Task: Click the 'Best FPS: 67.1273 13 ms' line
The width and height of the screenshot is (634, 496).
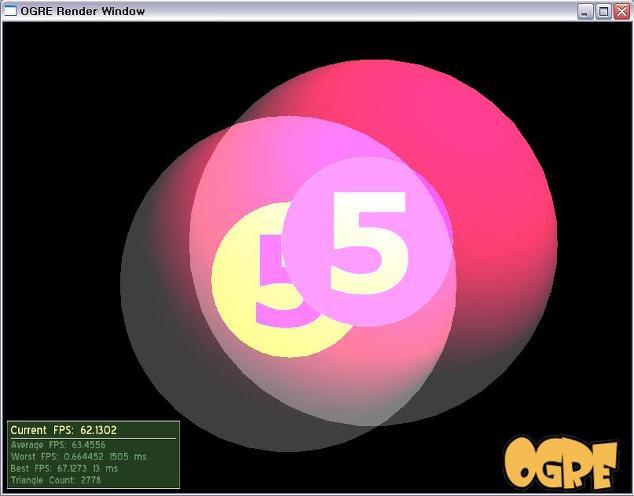Action: pos(64,469)
